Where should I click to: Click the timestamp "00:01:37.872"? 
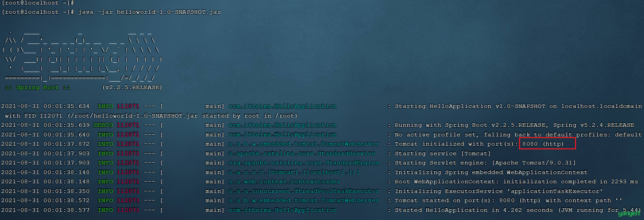66,144
